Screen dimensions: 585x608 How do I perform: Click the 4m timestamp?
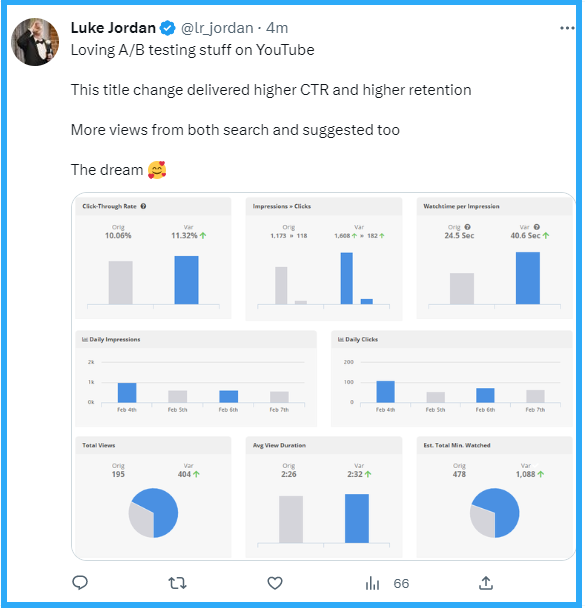pos(277,28)
